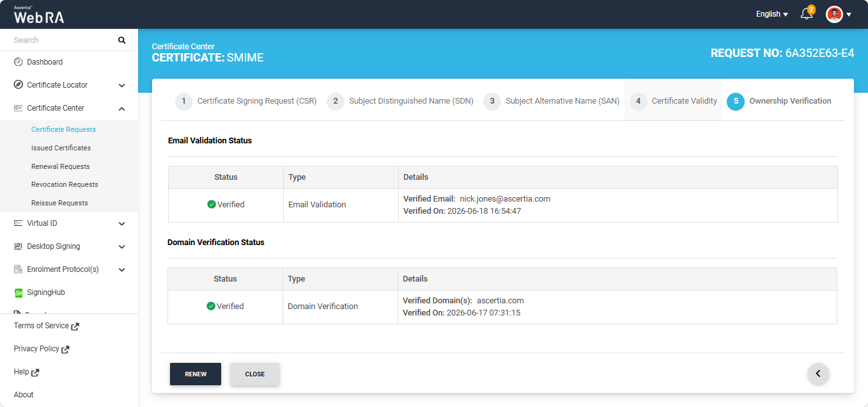Click the Email Validation Status heading
Screen dimensions: 868x407
[x=210, y=141]
